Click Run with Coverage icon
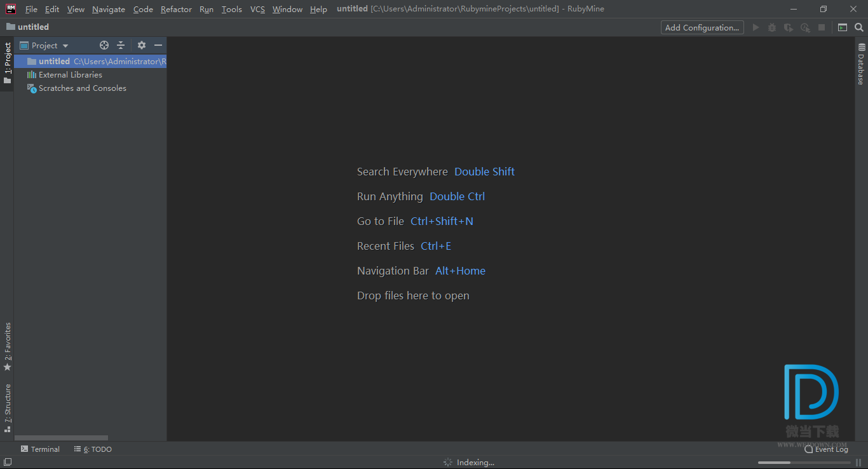 pyautogui.click(x=789, y=27)
